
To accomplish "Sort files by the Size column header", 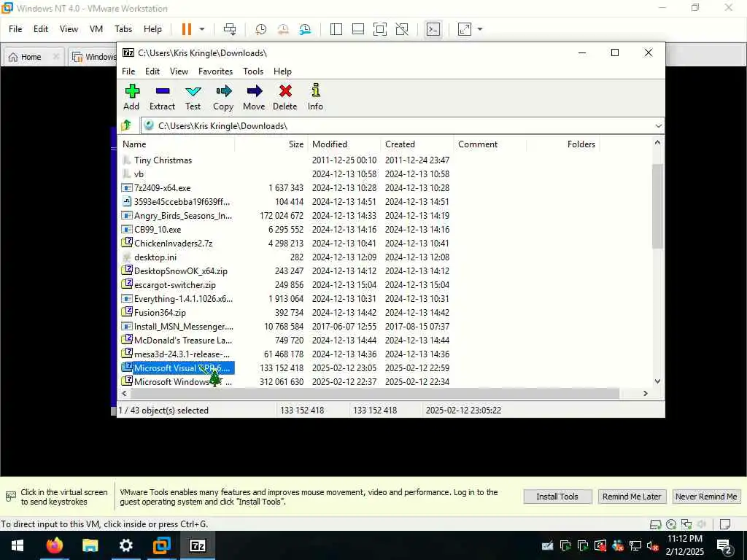I will point(271,144).
